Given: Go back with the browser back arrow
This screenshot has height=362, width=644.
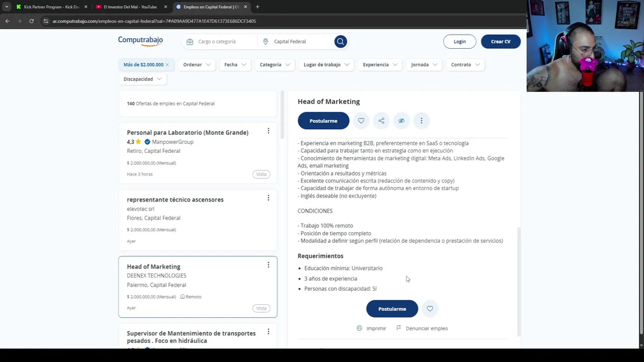Looking at the screenshot, I should tap(7, 21).
